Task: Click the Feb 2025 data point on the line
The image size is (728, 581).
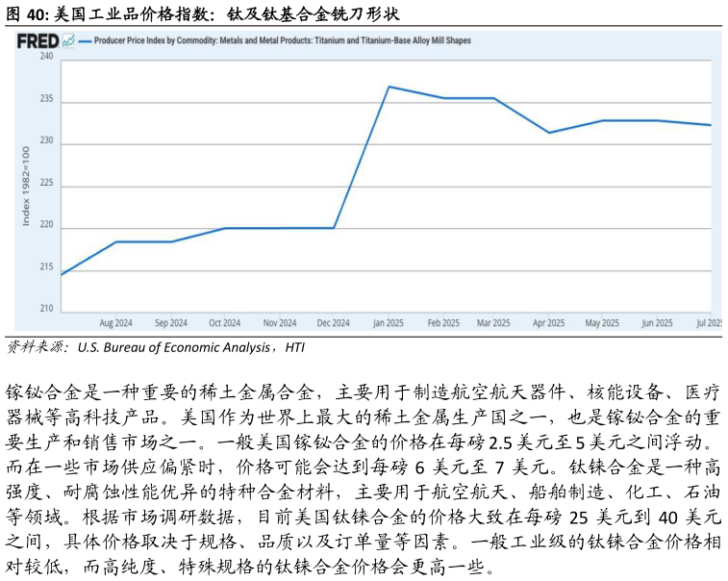Action: pos(442,98)
